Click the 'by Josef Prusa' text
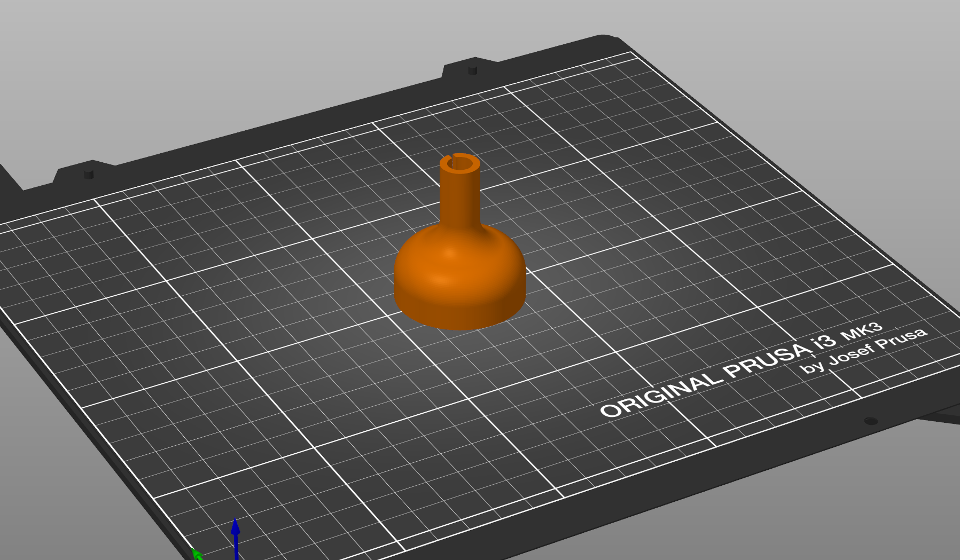The image size is (960, 560). pos(863,351)
